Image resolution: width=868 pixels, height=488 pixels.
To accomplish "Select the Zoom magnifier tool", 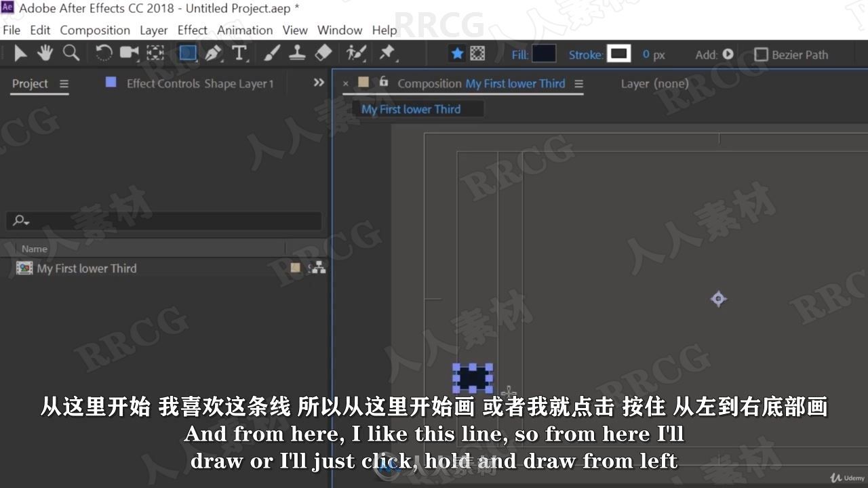I will (x=71, y=54).
